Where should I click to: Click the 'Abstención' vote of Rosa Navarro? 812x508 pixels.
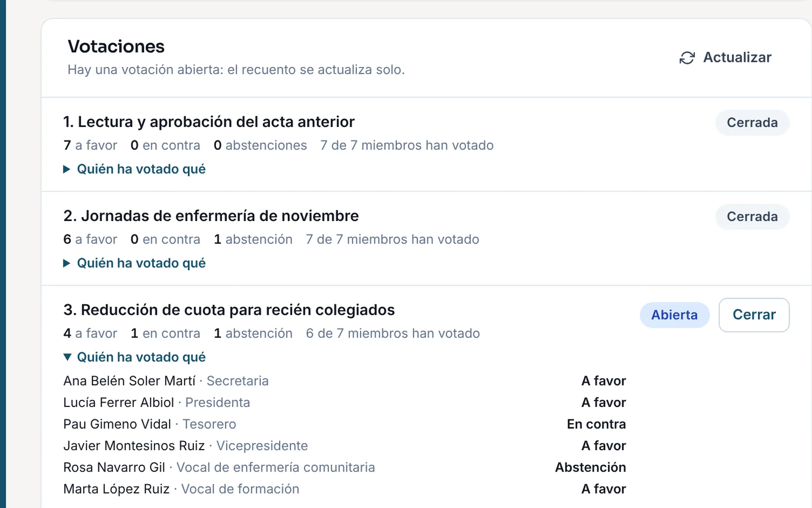[x=591, y=467]
